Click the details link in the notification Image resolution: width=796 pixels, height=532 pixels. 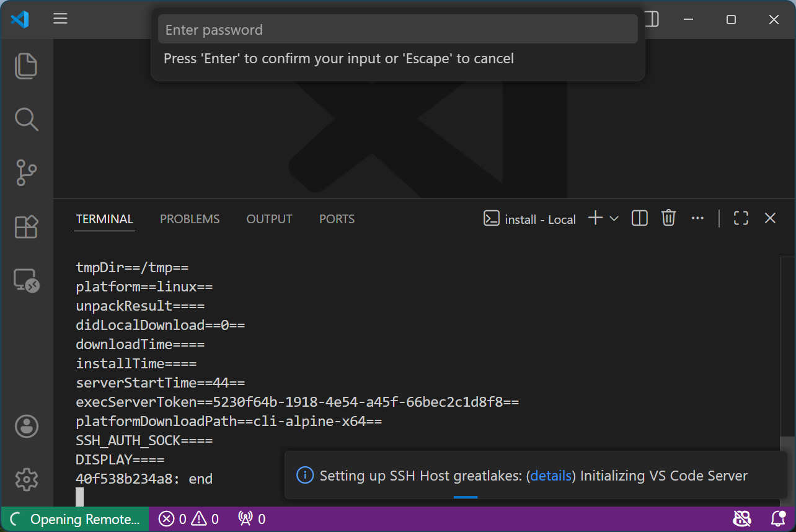[x=551, y=476]
